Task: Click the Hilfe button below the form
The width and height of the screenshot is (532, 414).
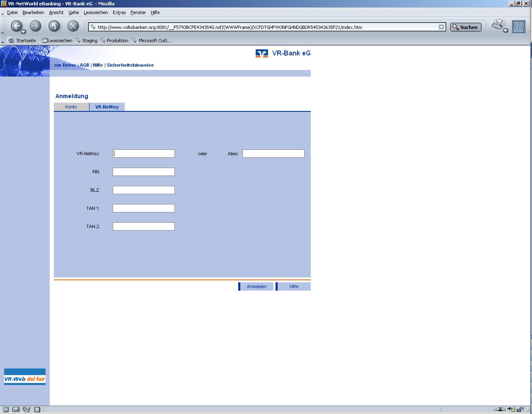Action: coord(293,286)
